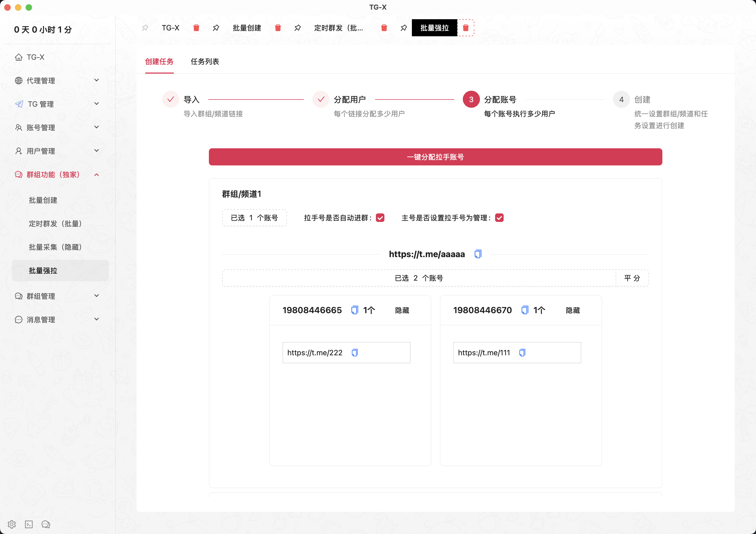Copy the https://t.me/111 link
This screenshot has width=756, height=534.
click(522, 353)
